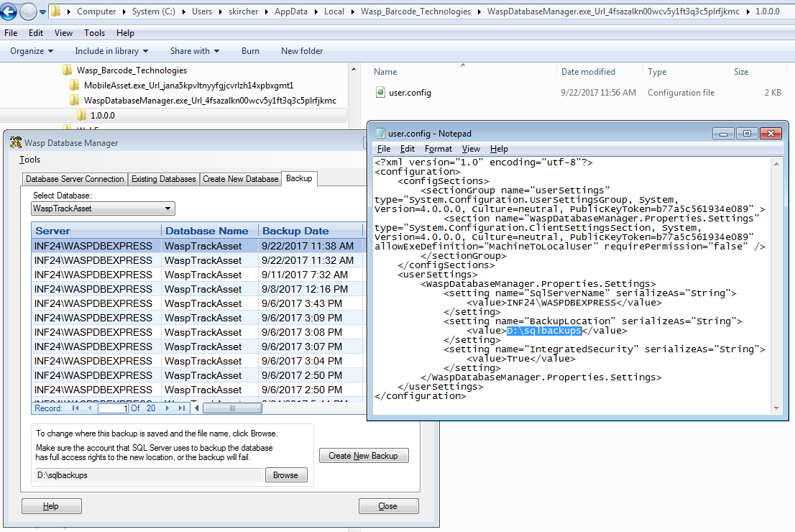The width and height of the screenshot is (795, 532).
Task: Click AppData segment in address bar
Action: click(x=290, y=12)
